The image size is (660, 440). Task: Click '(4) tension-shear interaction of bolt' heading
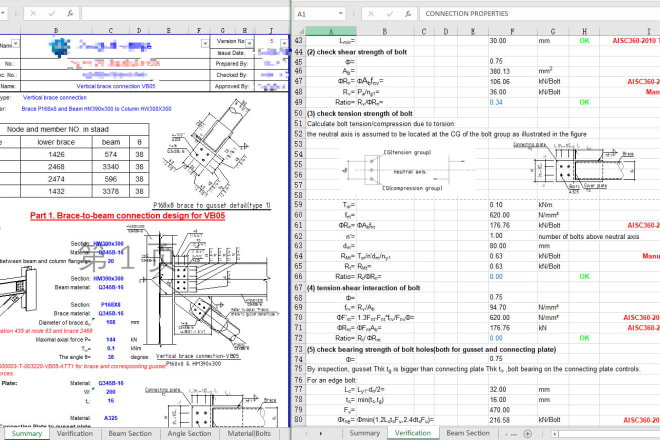pos(364,288)
